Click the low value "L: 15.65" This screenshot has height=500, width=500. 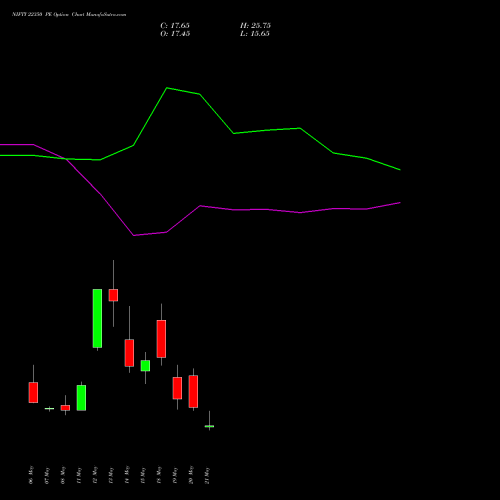[255, 34]
